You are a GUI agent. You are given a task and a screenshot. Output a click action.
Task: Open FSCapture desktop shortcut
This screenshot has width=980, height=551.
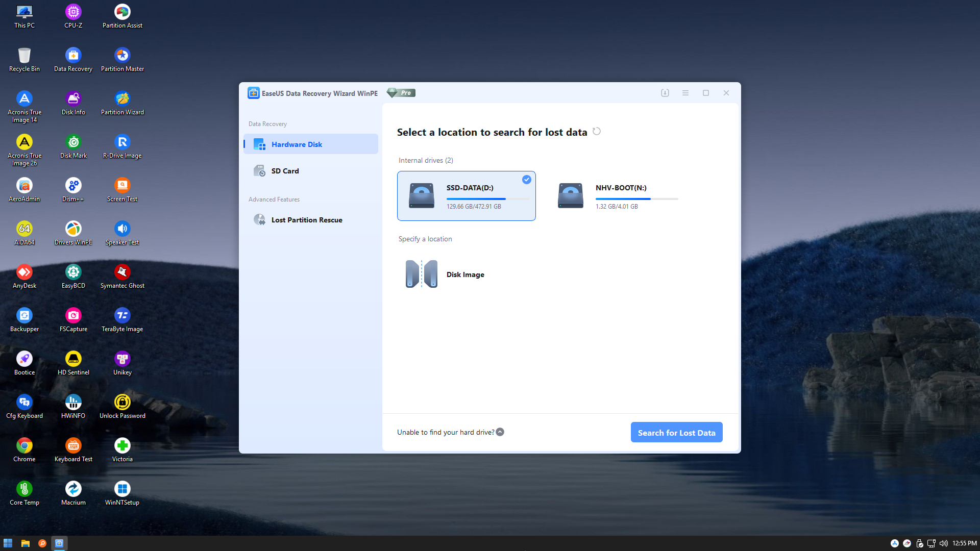73,320
